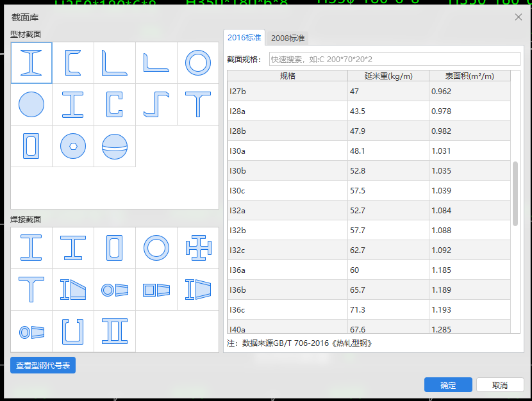Select the I32b specification row

click(369, 230)
